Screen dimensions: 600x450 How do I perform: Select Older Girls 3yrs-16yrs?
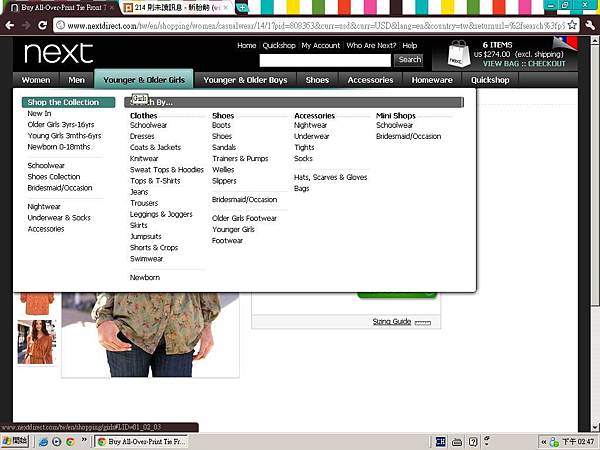(x=60, y=124)
